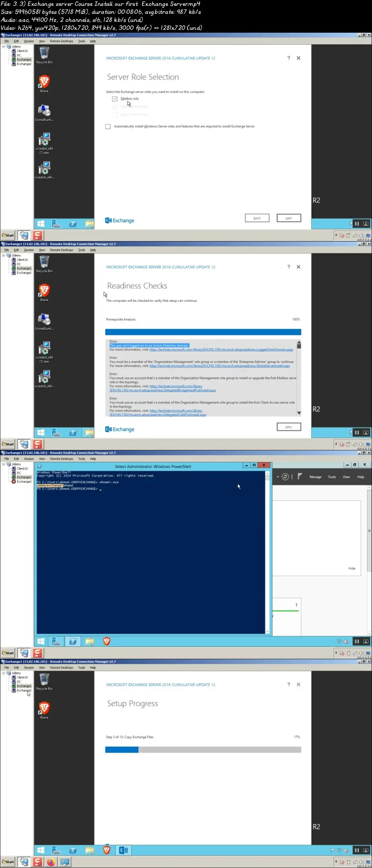Toggle the Mailbox role checkbox
This screenshot has width=372, height=868.
(115, 99)
